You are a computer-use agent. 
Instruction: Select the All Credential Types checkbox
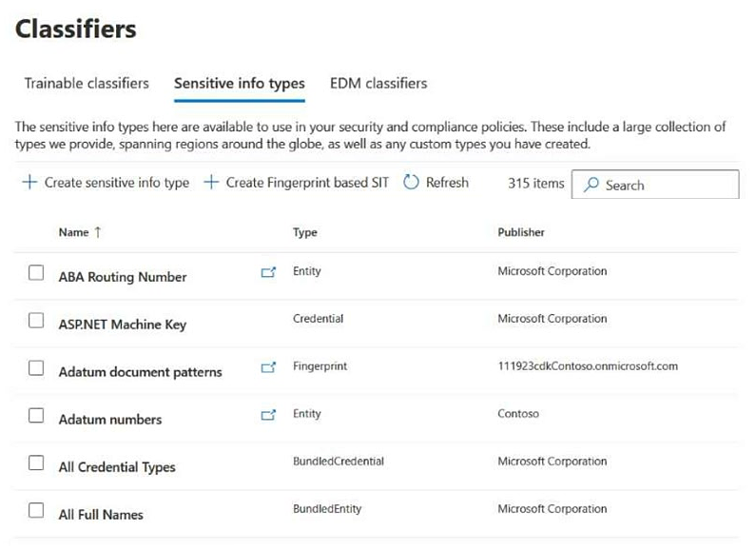[36, 462]
